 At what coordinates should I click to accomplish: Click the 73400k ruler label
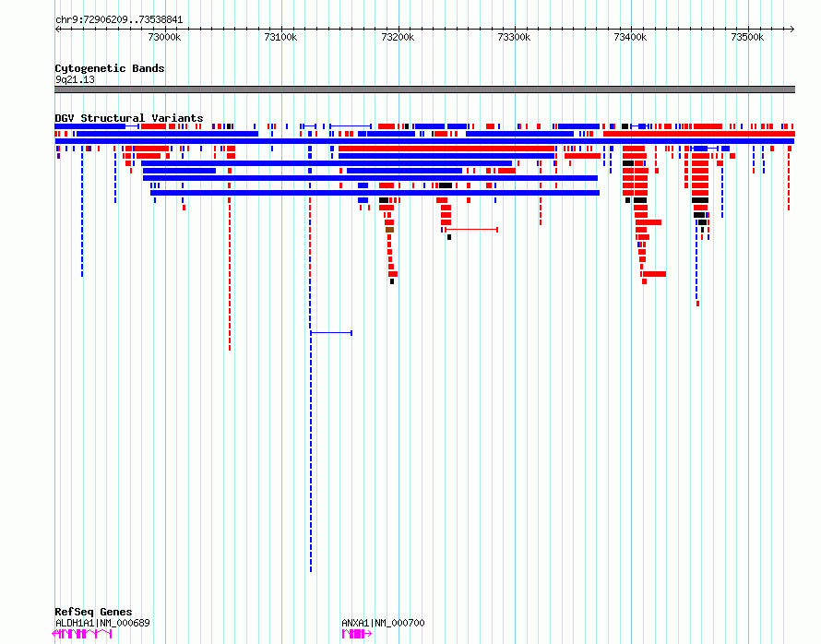(630, 37)
